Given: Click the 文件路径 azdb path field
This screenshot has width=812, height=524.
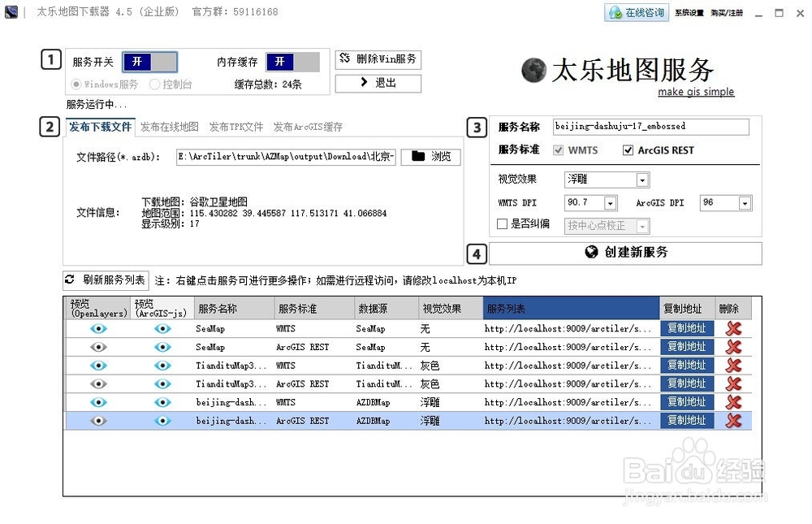Looking at the screenshot, I should coord(286,157).
